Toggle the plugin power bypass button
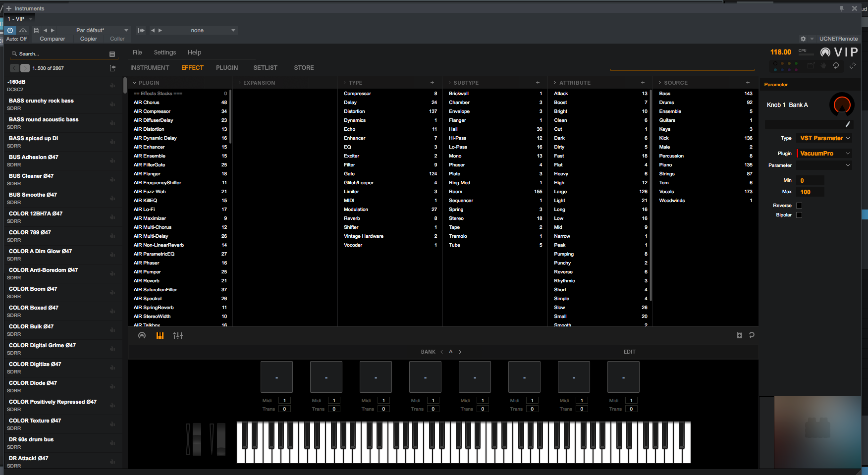The image size is (868, 475). coord(10,30)
